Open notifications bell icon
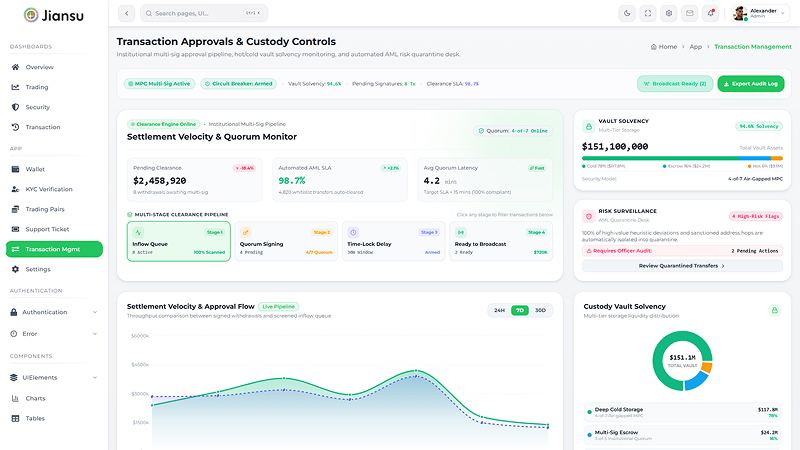Viewport: 800px width, 450px height. pyautogui.click(x=711, y=13)
